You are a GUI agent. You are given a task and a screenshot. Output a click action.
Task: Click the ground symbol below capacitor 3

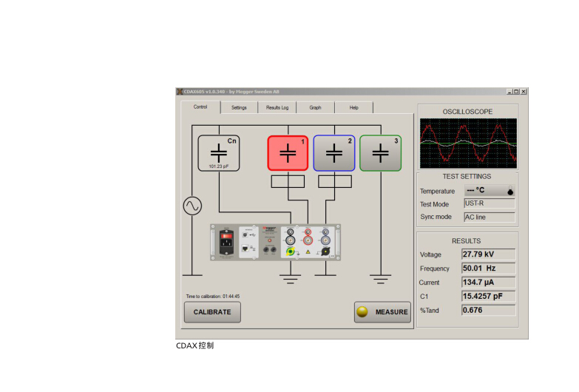click(x=380, y=279)
